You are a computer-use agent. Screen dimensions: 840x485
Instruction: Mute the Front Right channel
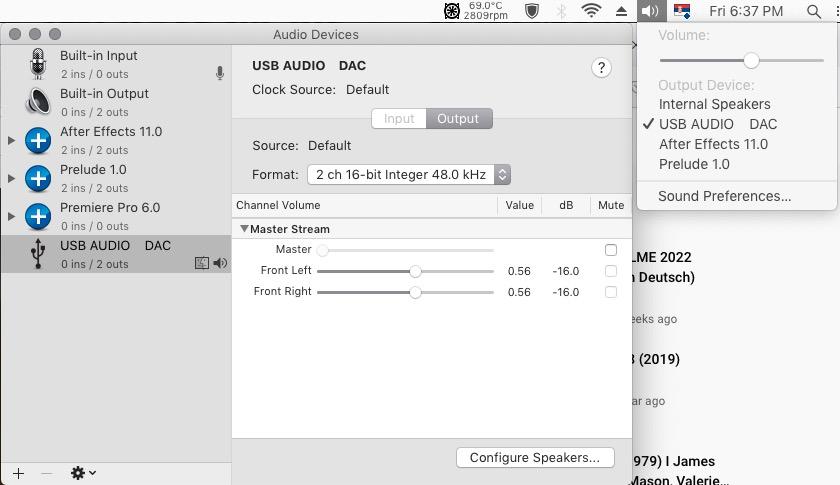click(x=611, y=292)
